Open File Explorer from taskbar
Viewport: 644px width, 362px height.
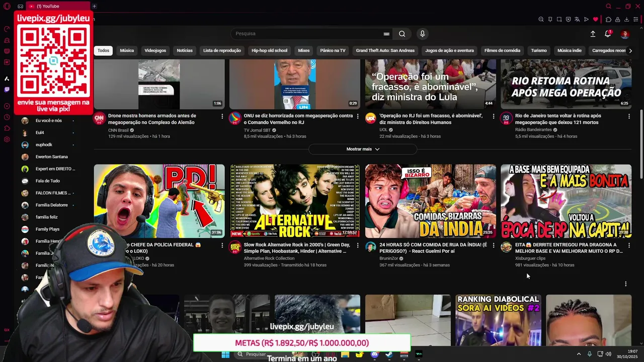345,354
